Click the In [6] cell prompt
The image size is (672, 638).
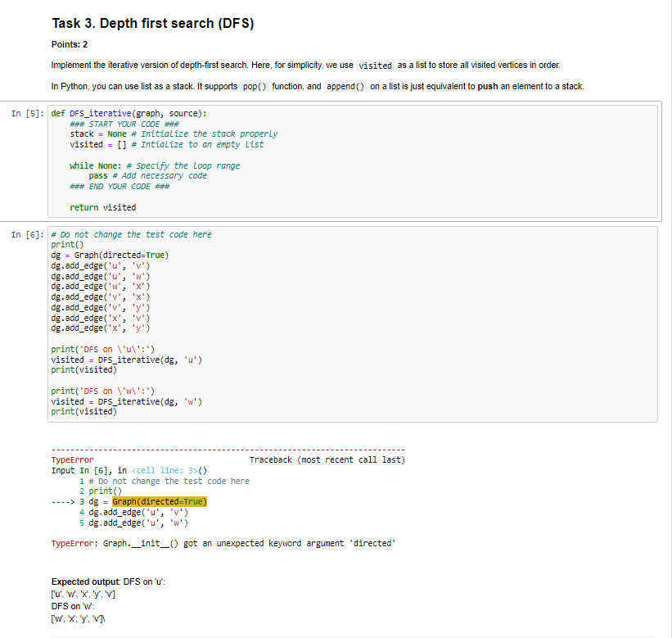(x=28, y=234)
